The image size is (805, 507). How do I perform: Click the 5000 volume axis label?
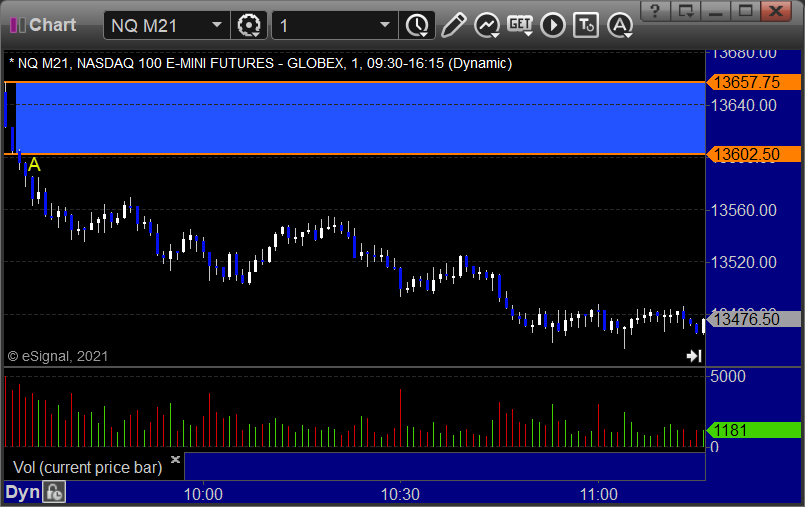(x=728, y=376)
